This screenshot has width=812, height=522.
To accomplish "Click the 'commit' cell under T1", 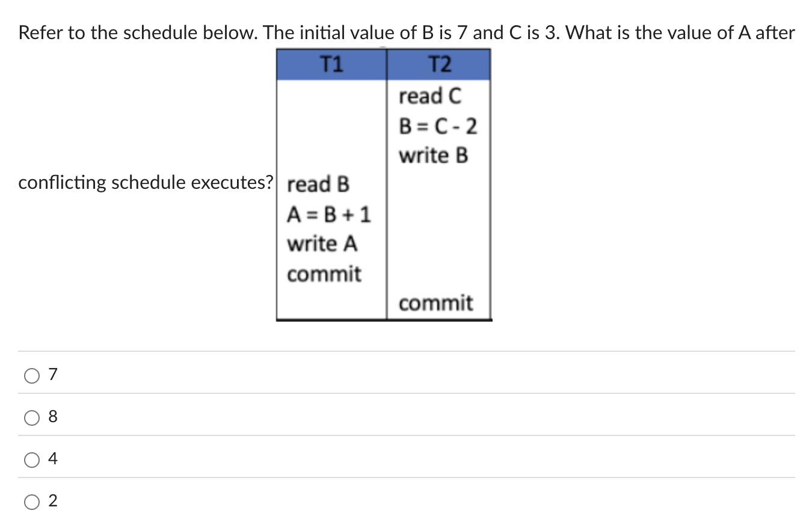I will (x=324, y=274).
